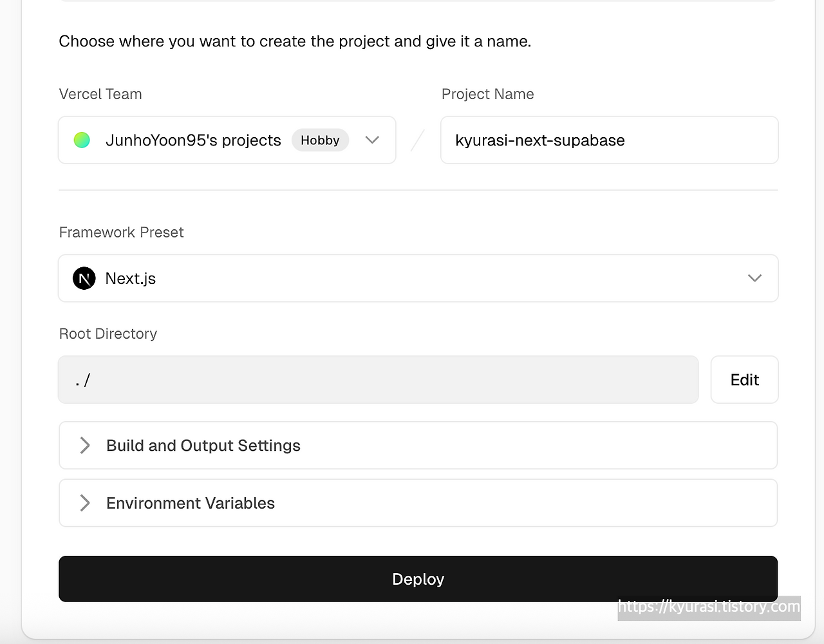Click the Framework Preset label
824x644 pixels.
121,232
